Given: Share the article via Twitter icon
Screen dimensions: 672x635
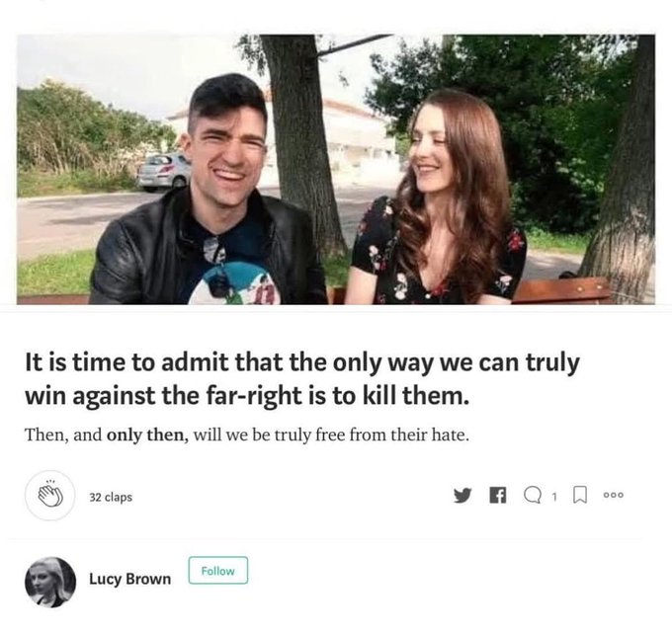Looking at the screenshot, I should click(x=462, y=496).
